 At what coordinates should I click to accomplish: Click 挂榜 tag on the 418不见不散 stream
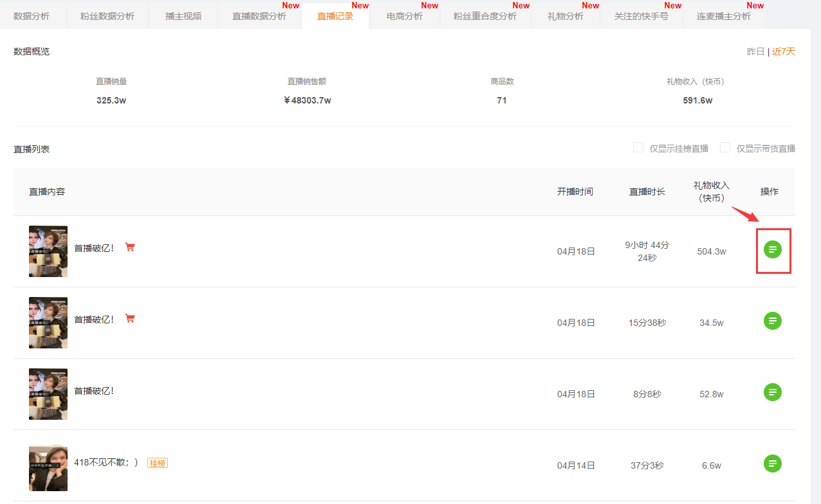pyautogui.click(x=158, y=463)
